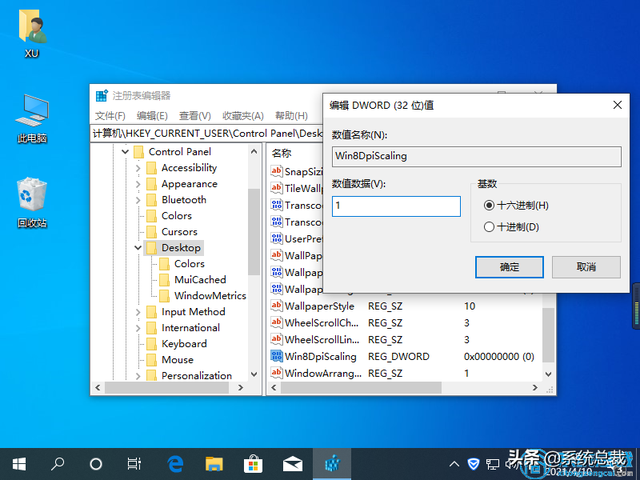The image size is (640, 480).
Task: Select the Mouse folder icon
Action: pyautogui.click(x=151, y=360)
